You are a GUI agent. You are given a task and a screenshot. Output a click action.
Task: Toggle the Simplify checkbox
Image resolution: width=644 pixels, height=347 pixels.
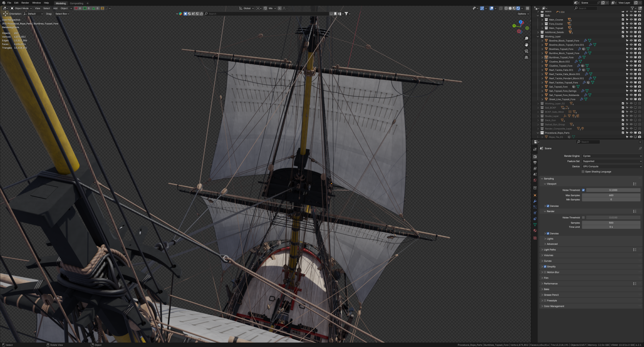click(x=545, y=267)
